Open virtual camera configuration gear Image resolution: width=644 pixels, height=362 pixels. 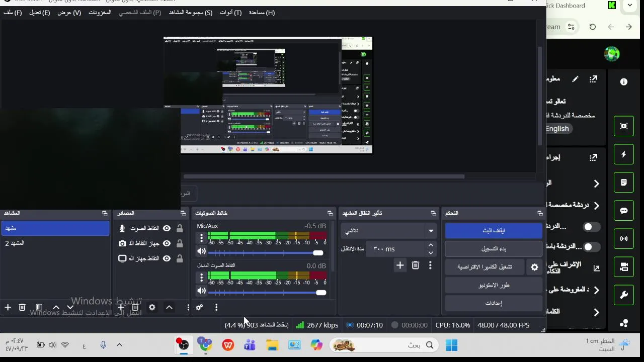(x=534, y=267)
